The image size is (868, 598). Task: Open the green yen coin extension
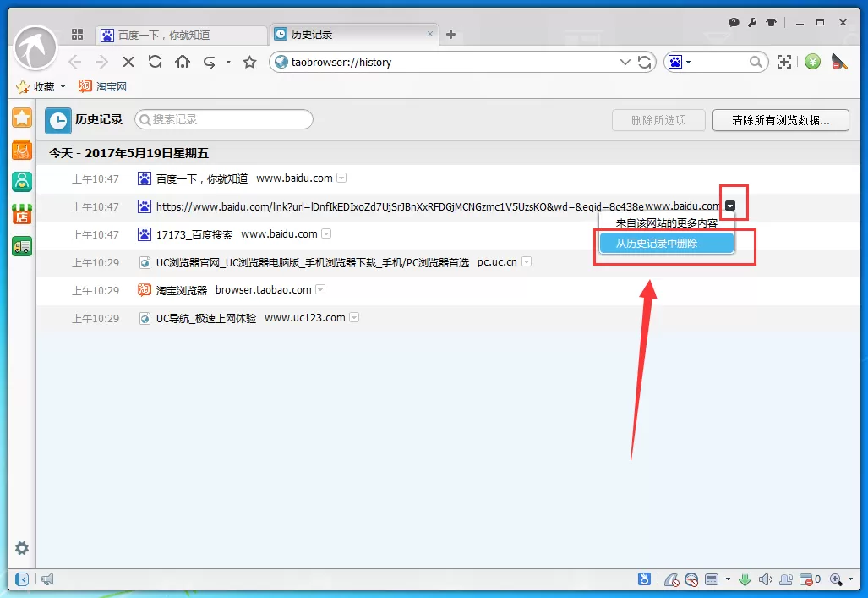point(813,62)
